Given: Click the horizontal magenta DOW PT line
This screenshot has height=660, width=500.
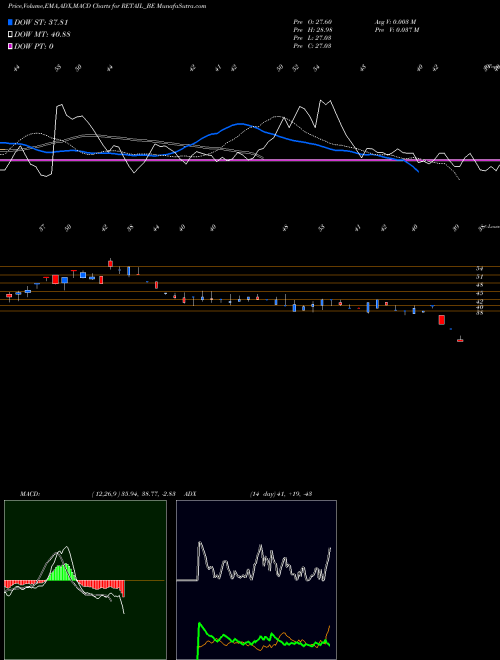Looking at the screenshot, I should click(x=250, y=160).
